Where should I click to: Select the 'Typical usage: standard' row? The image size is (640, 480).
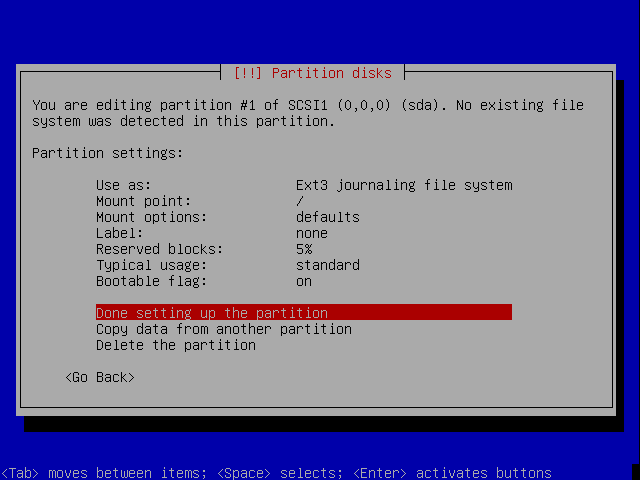304,265
